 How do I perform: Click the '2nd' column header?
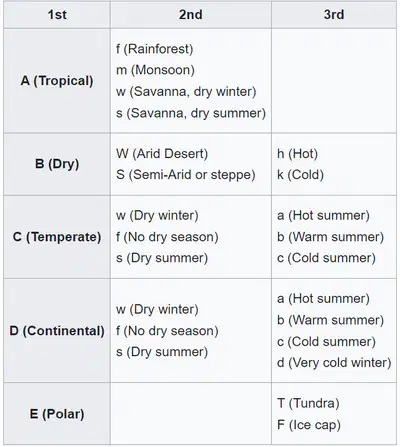191,15
